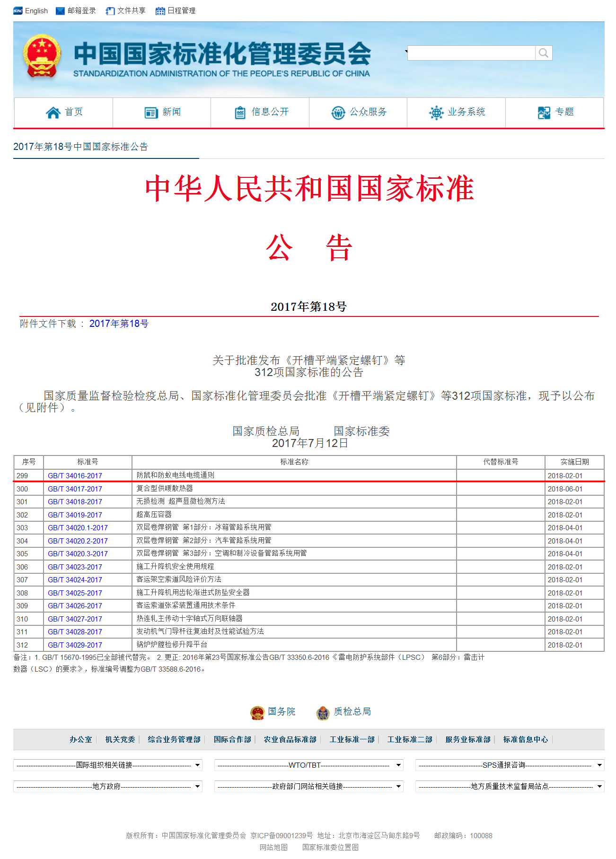The width and height of the screenshot is (616, 859).
Task: Open the 标准信息中心 link
Action: click(526, 739)
